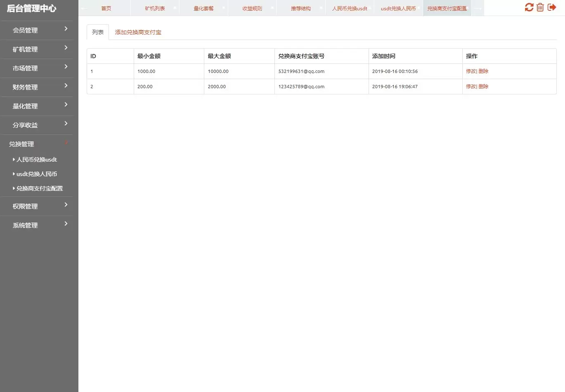Switch to 量化套餐 top tab
565x392 pixels.
point(203,8)
